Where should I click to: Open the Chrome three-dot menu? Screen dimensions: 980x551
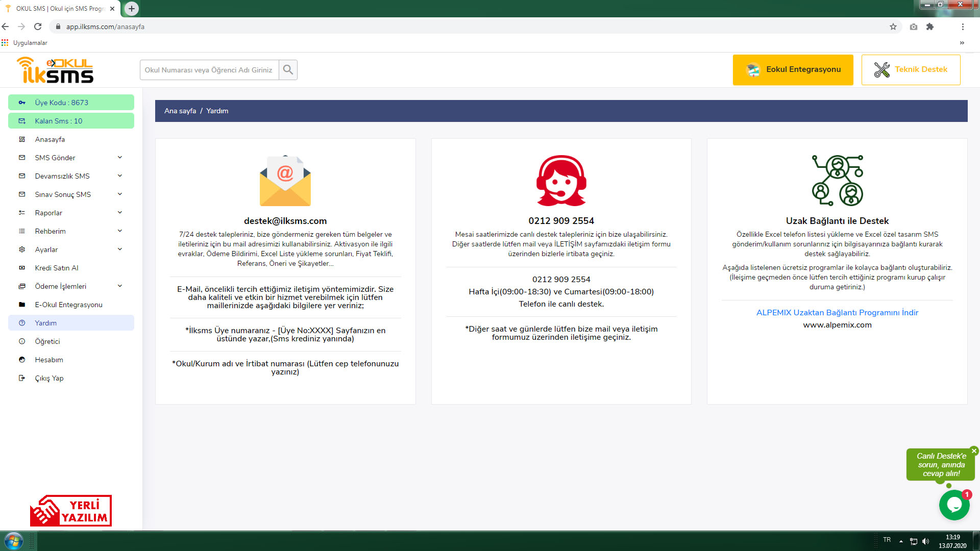(x=963, y=27)
